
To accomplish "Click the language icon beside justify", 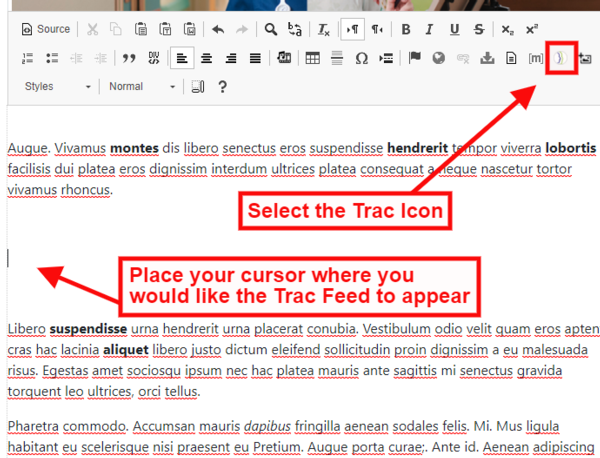I will (x=284, y=58).
